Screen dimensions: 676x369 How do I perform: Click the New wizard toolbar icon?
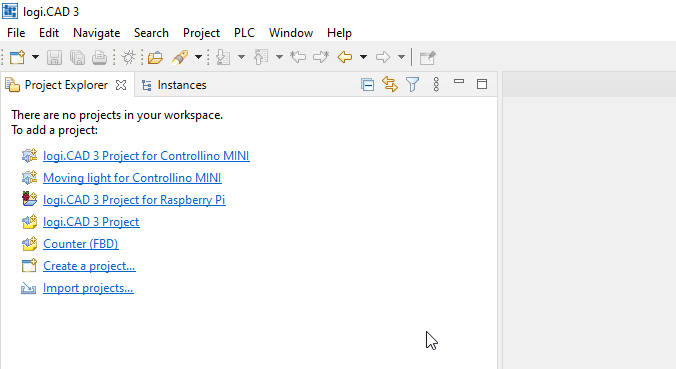tap(17, 57)
